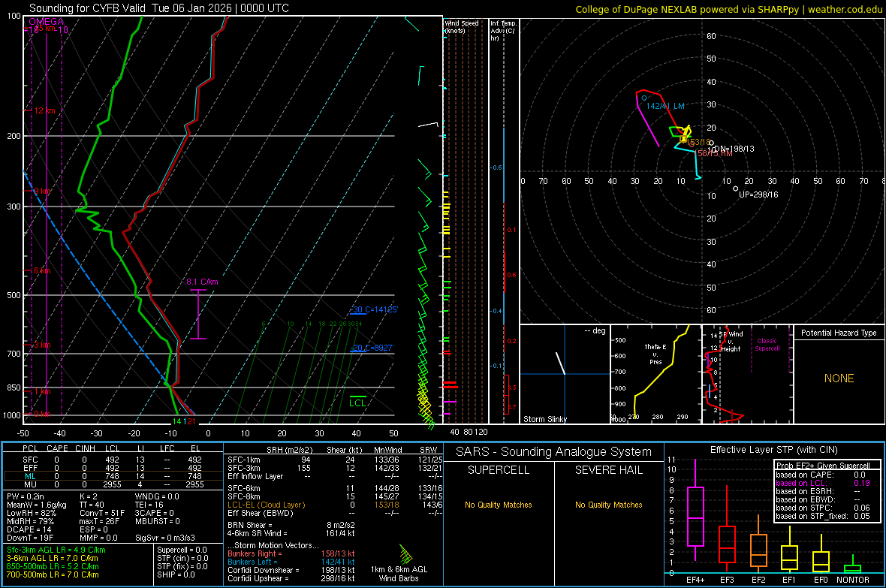Click the '-30 C=14125'' height label

(x=373, y=309)
